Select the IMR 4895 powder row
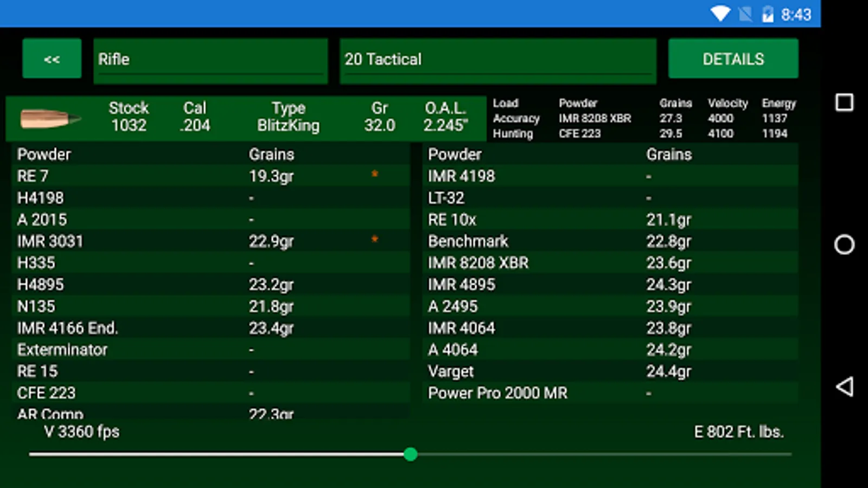 click(610, 284)
